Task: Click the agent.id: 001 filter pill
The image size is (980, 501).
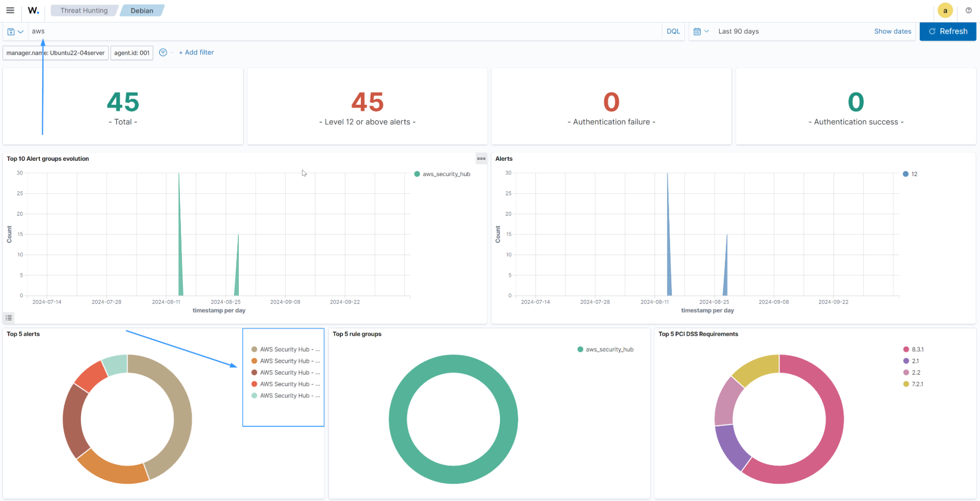Action: tap(131, 53)
